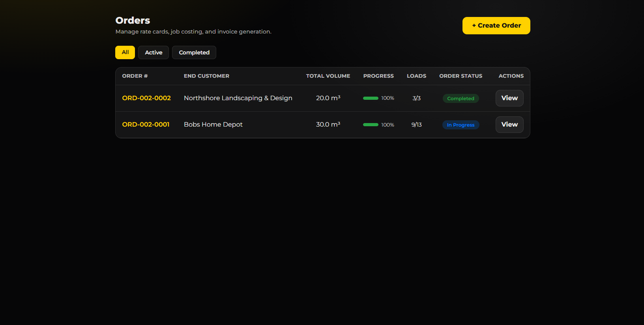The width and height of the screenshot is (644, 325).
Task: Click the 3/3 loads value
Action: 416,98
